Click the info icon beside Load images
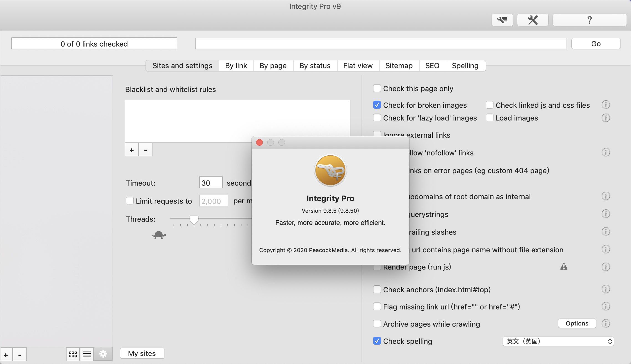Screen dimensions: 631x364 coord(605,118)
